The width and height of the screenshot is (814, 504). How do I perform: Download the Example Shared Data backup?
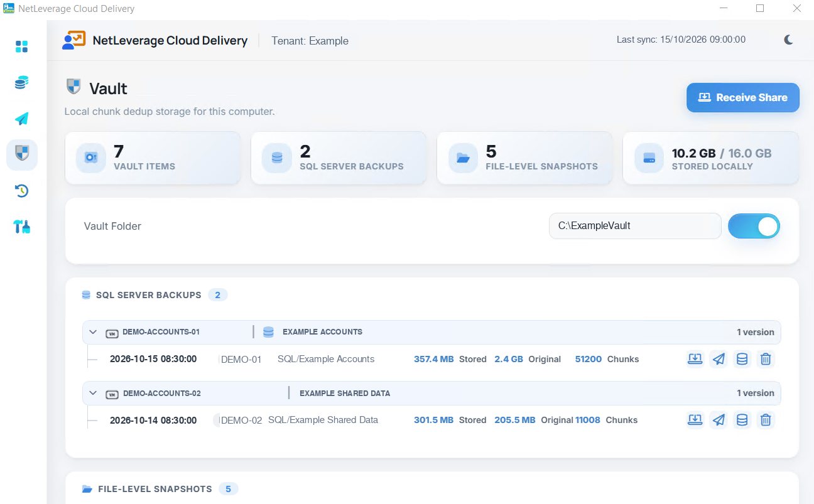(695, 420)
